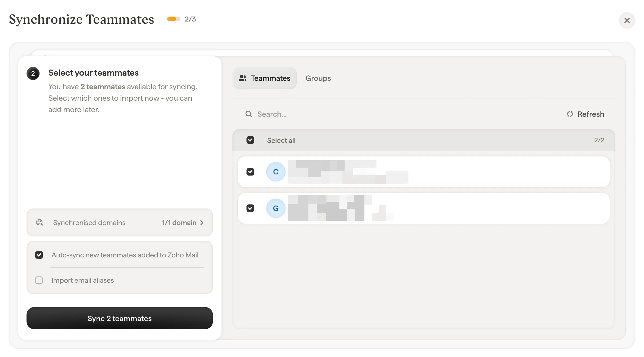Deselect the teammate with C avatar

pyautogui.click(x=250, y=172)
